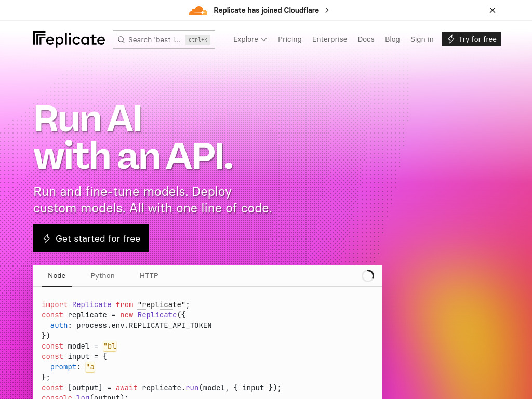Click the search magnifier icon
This screenshot has width=532, height=399.
[x=121, y=39]
